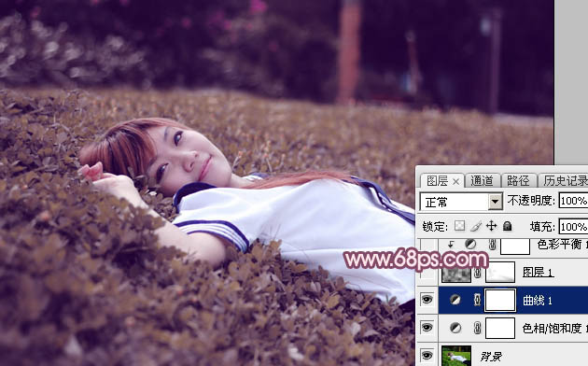This screenshot has width=588, height=366.
Task: Hide the 曲线 1 layer
Action: coord(427,300)
